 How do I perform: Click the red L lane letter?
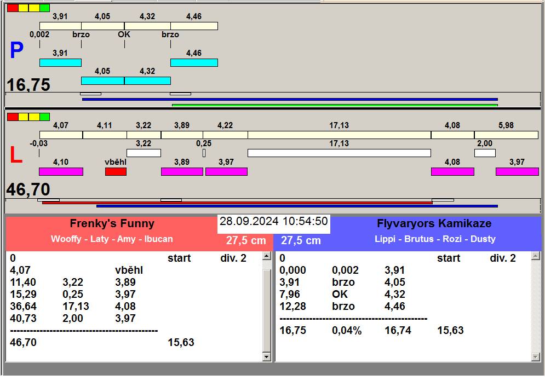16,155
